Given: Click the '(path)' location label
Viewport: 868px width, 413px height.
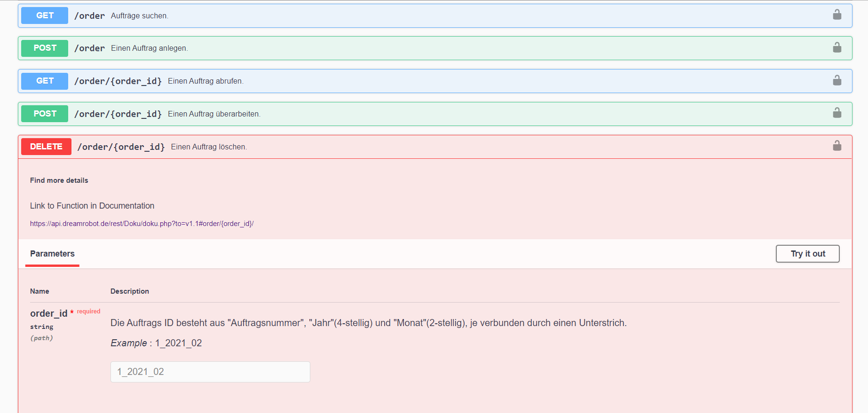Looking at the screenshot, I should click(41, 338).
